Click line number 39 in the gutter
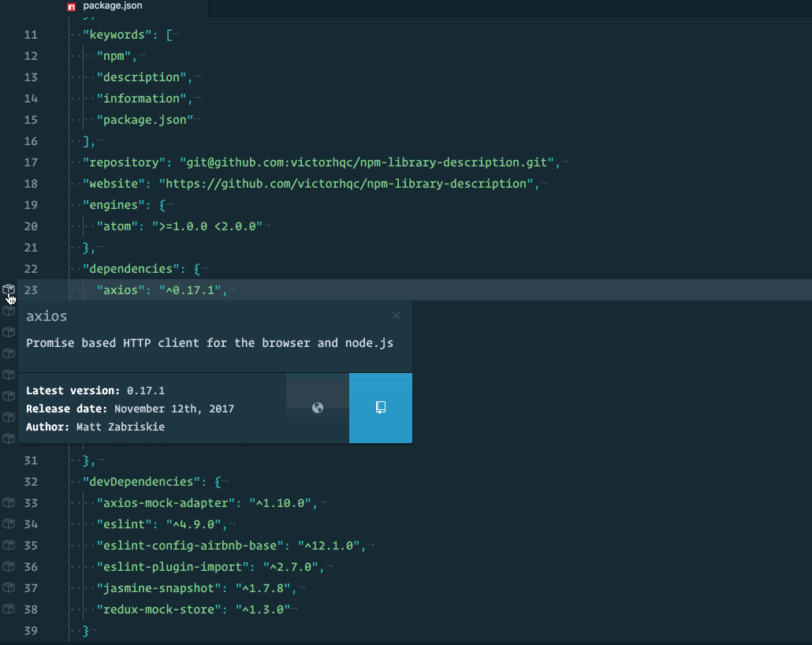 31,631
